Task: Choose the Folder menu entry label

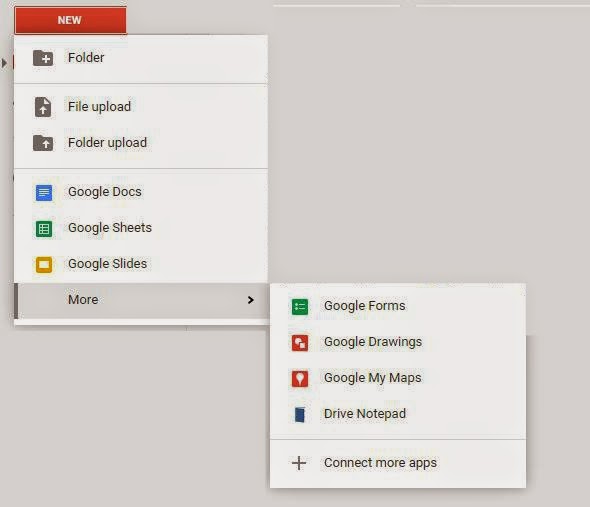Action: [86, 58]
